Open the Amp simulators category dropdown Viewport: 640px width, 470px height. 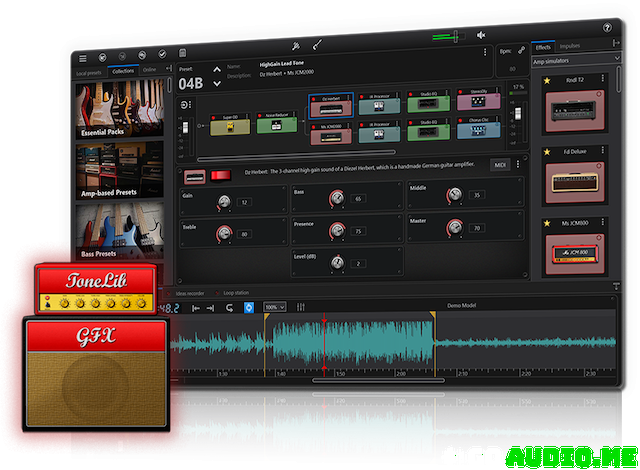(576, 60)
